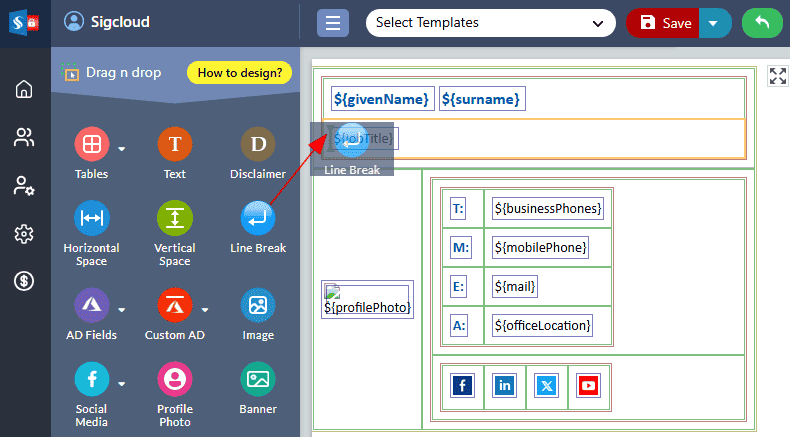This screenshot has height=437, width=790.
Task: Toggle the hamburger menu button
Action: pos(333,23)
